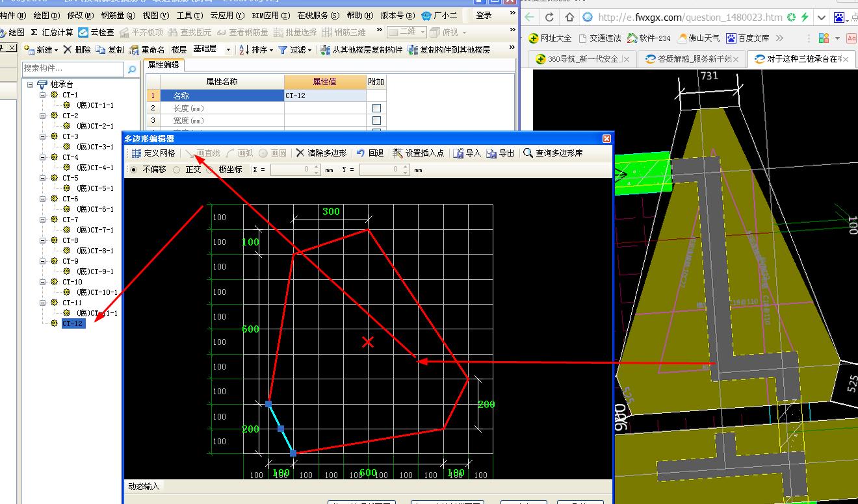Open the 百度文库 bookmark
Screen dimensions: 858x504
click(x=748, y=38)
